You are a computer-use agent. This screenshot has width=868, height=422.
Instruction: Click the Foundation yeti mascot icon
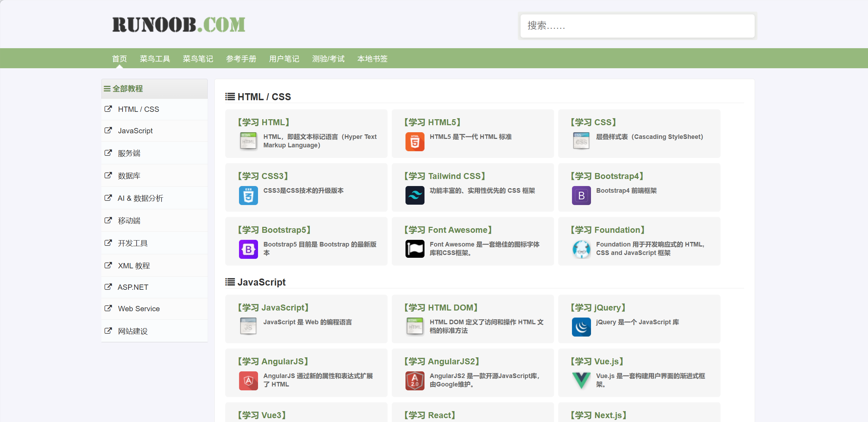tap(581, 249)
